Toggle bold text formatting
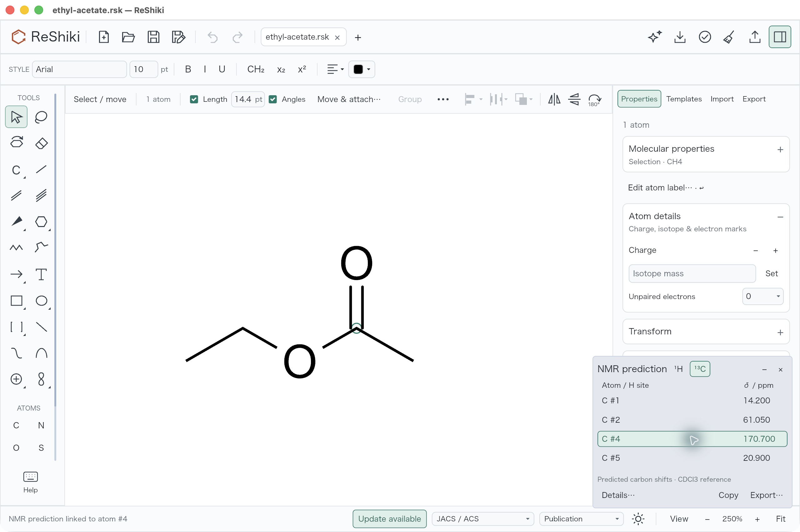The image size is (800, 532). tap(188, 69)
